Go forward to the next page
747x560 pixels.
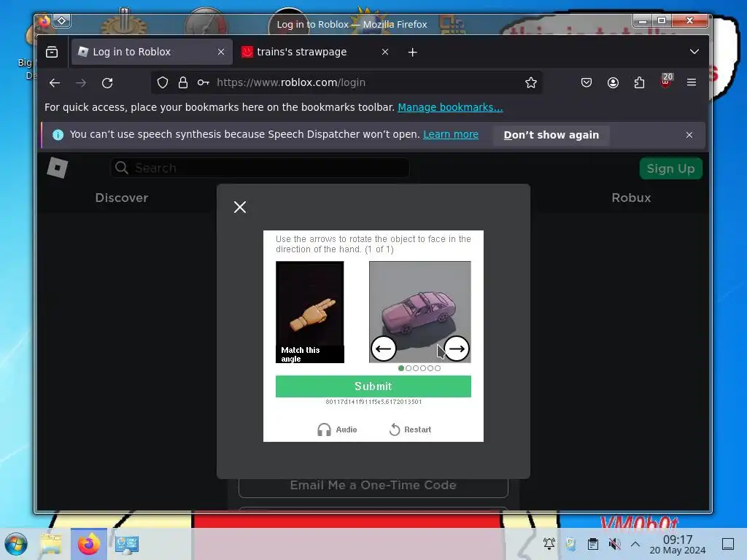[81, 83]
